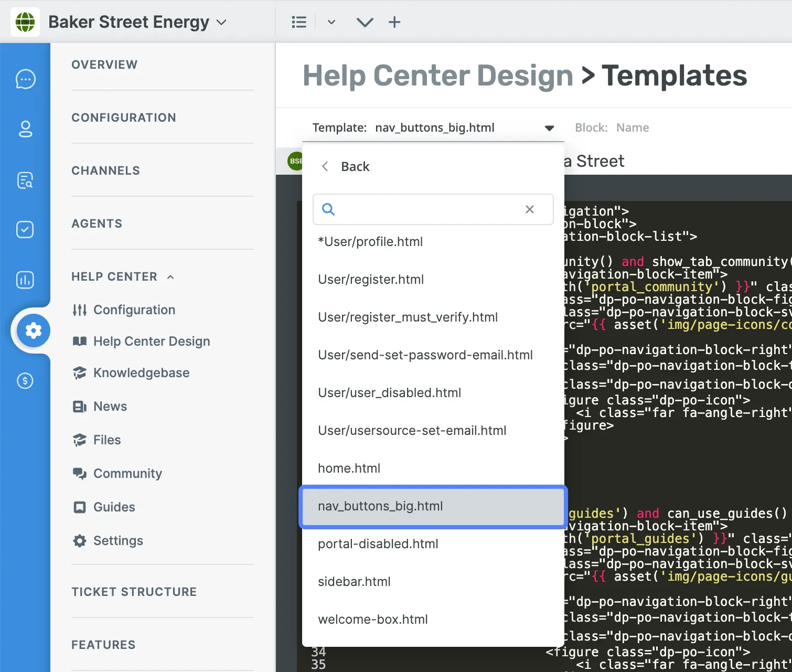792x672 pixels.
Task: Click the user profile sidebar icon
Action: [x=25, y=129]
